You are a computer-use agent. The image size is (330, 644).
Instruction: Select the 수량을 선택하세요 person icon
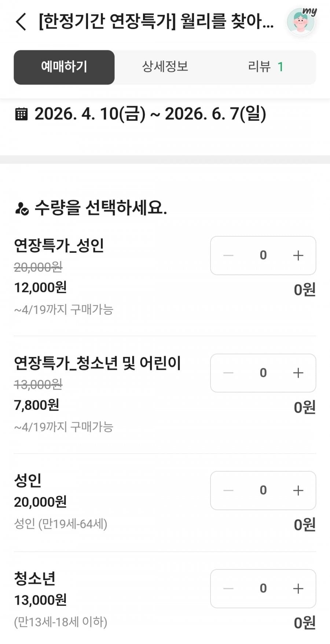[x=22, y=208]
